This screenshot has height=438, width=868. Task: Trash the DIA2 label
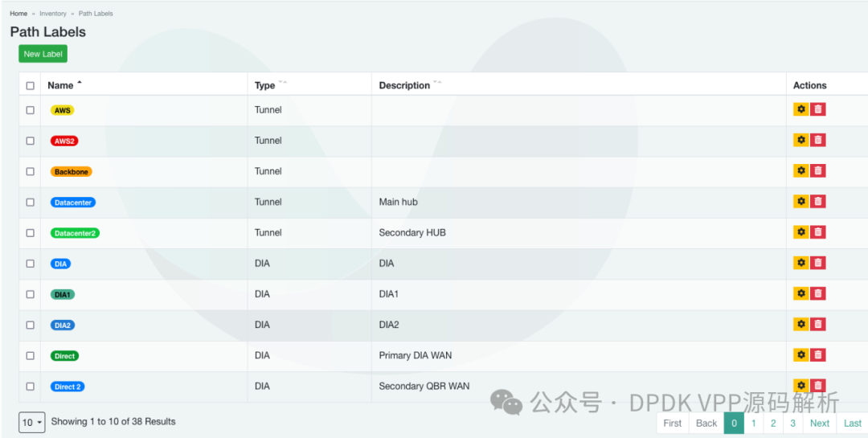pos(817,324)
